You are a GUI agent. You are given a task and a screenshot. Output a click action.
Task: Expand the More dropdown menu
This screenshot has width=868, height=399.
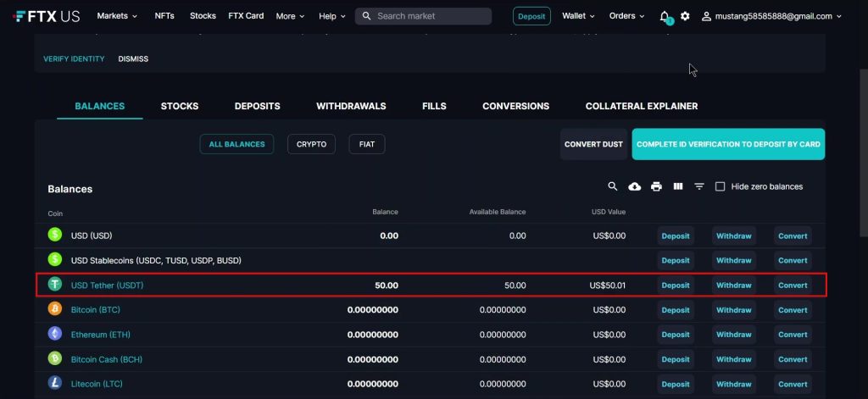(291, 16)
